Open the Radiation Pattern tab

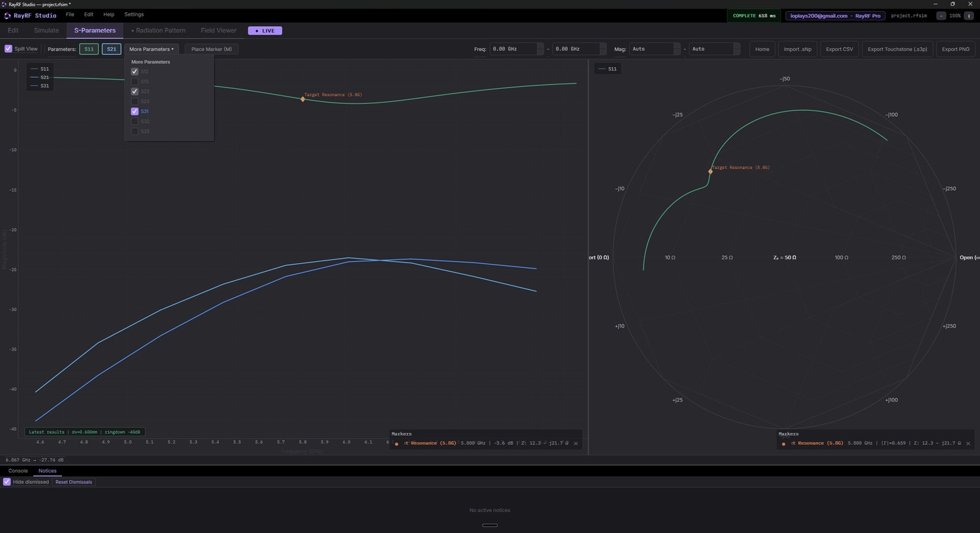coord(158,31)
